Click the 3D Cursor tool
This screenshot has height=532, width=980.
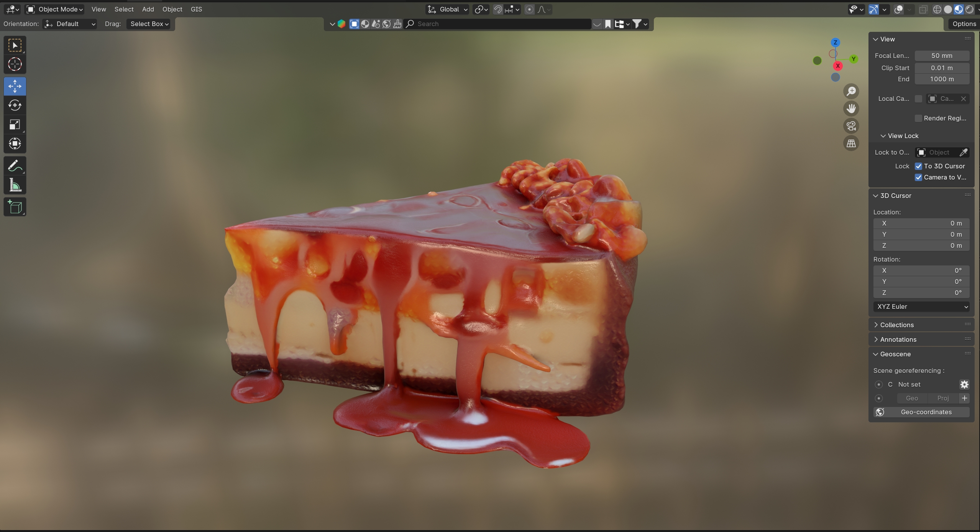15,64
